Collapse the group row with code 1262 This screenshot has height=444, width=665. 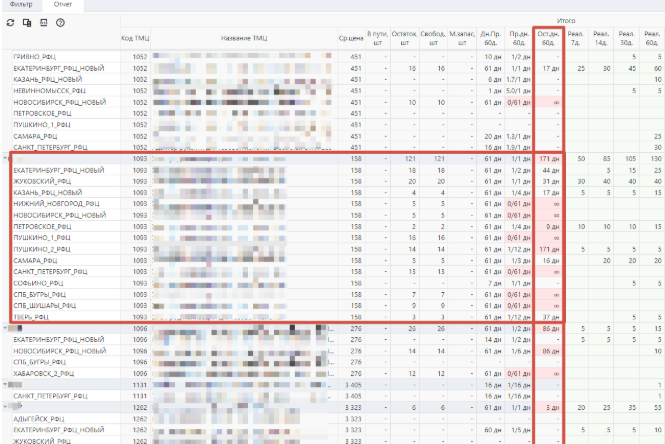pos(6,406)
